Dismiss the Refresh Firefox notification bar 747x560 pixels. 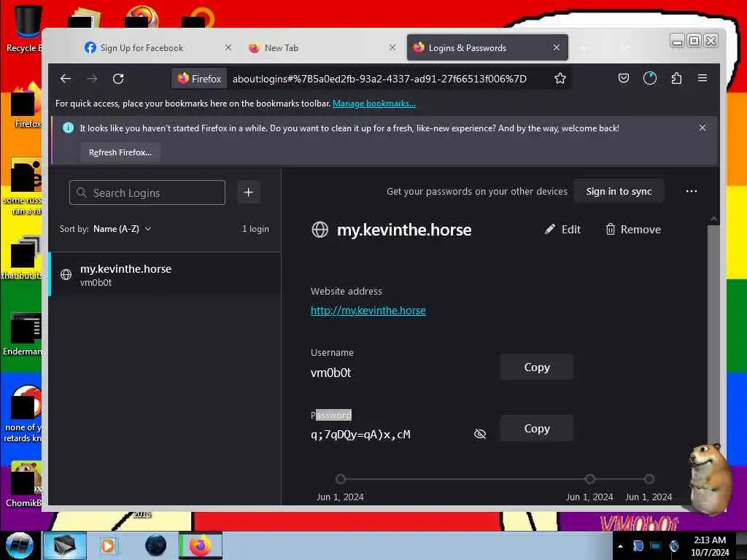703,128
